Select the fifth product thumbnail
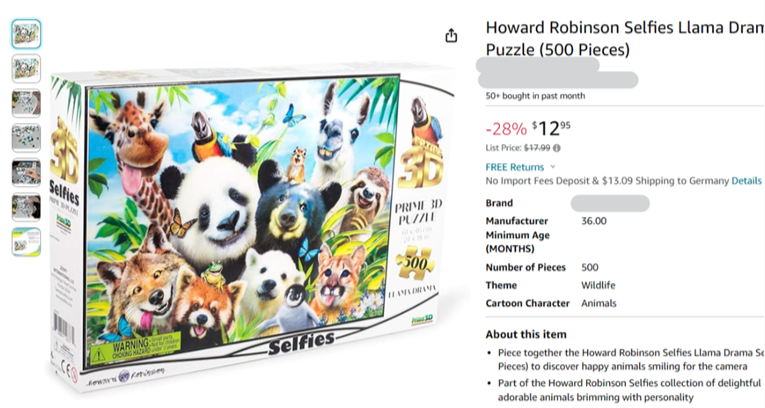Image resolution: width=765 pixels, height=408 pixels. point(26,172)
